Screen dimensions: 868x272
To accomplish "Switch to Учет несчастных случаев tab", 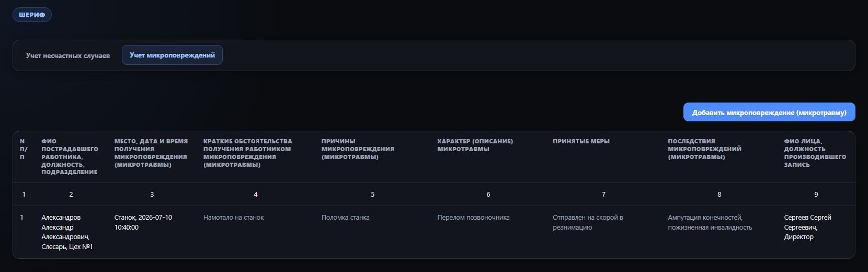I will [68, 55].
